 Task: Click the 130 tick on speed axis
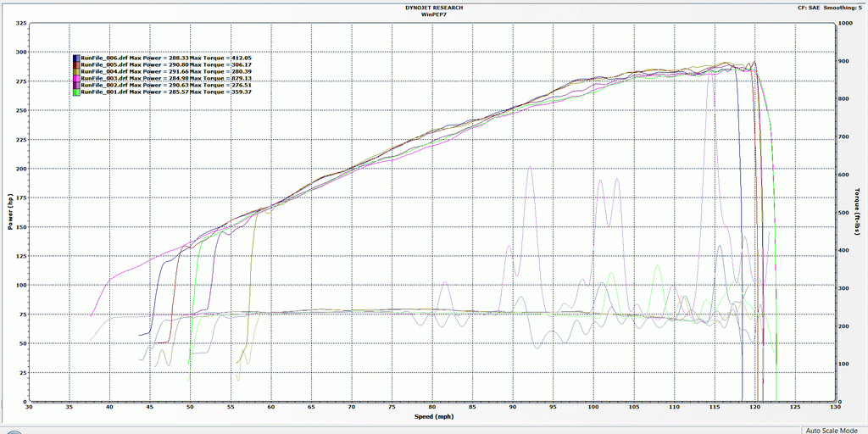click(834, 407)
